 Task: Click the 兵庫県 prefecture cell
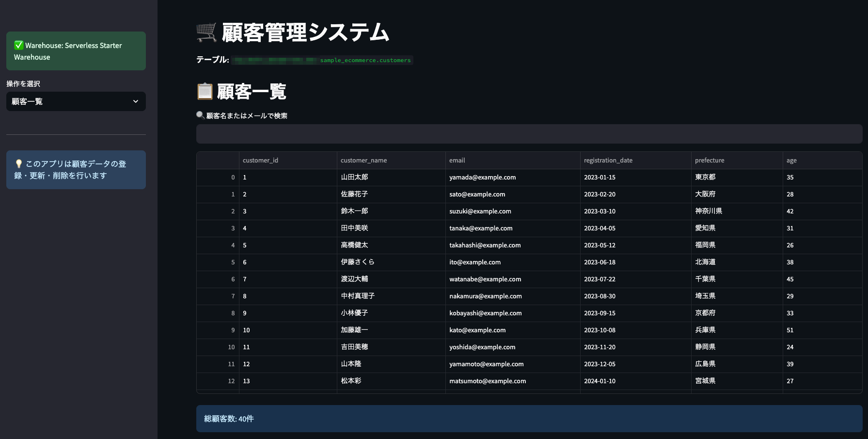coord(737,330)
